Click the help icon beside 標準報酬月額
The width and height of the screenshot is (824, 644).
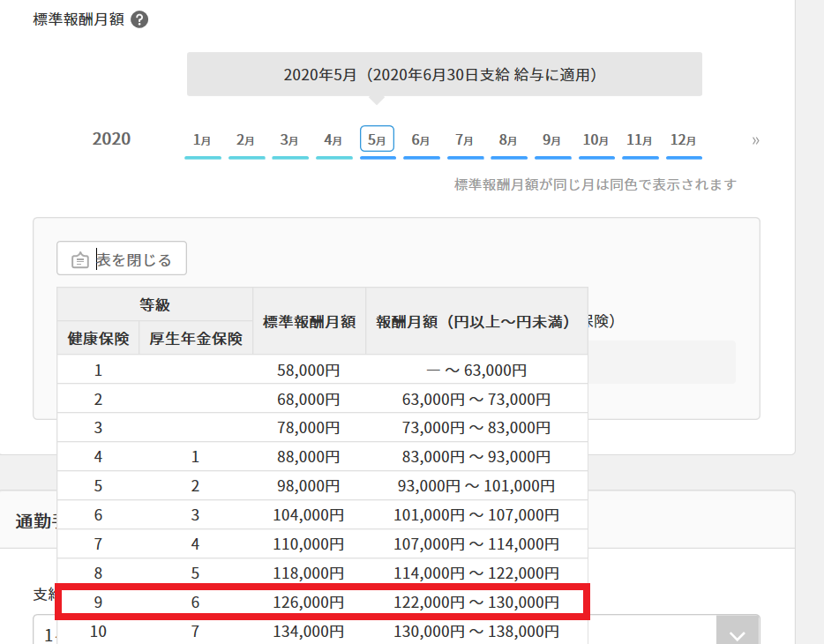[139, 19]
